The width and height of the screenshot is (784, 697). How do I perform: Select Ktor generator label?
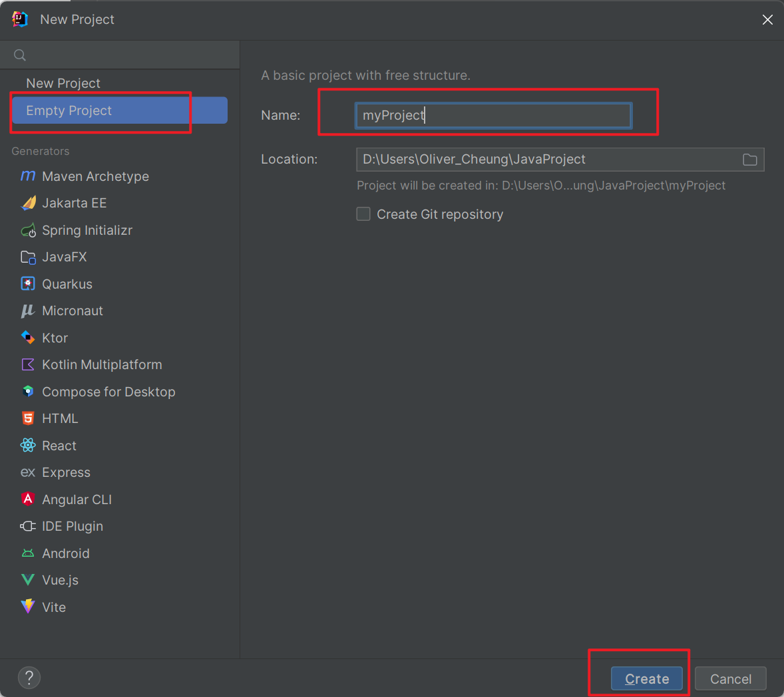(55, 338)
